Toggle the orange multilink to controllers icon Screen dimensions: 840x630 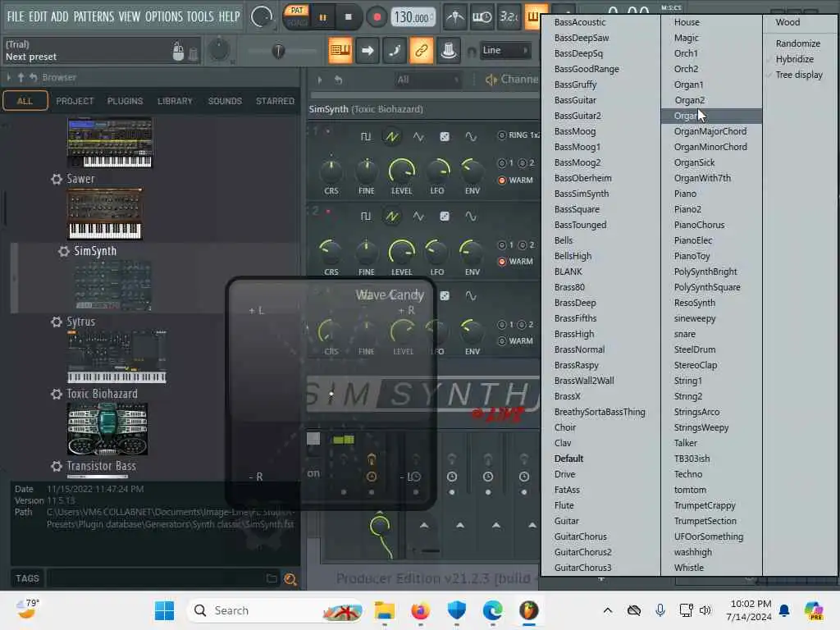(421, 50)
